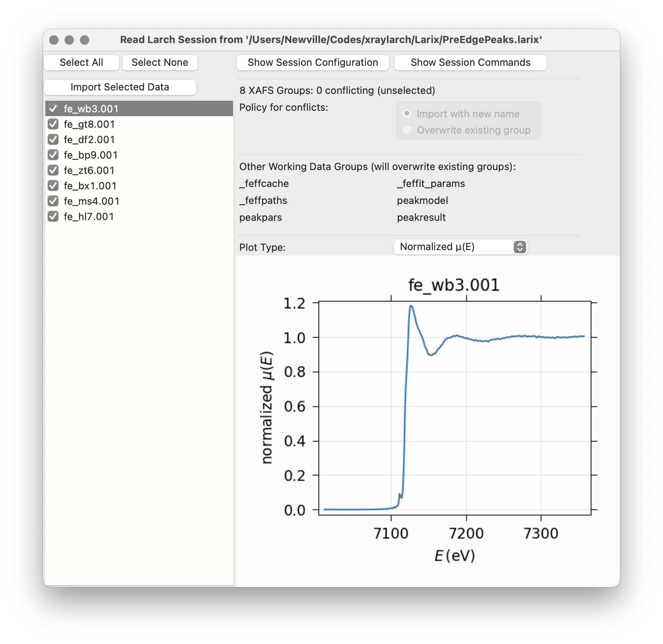Close the Read Larch Session window
The height and width of the screenshot is (644, 663).
click(54, 40)
